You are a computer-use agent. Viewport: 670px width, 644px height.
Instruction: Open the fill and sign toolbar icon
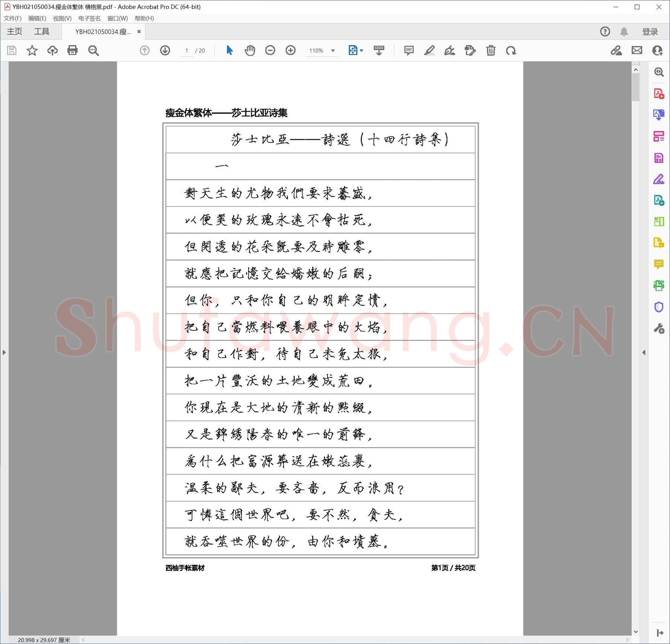pyautogui.click(x=616, y=50)
